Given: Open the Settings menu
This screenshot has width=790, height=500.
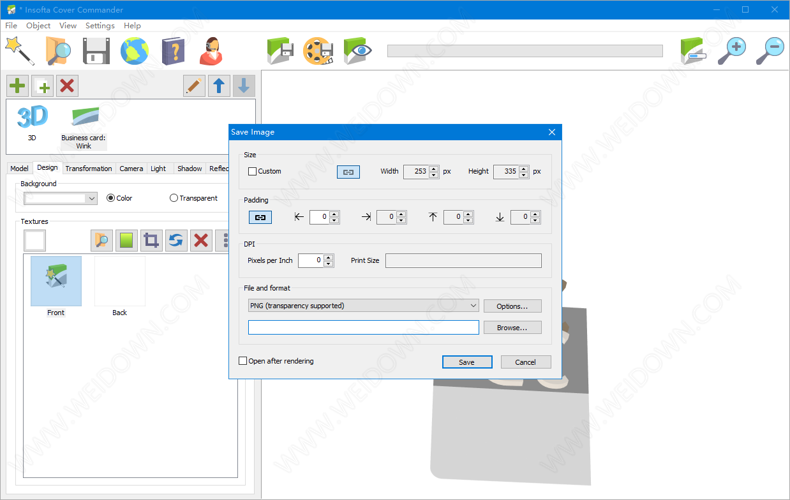Looking at the screenshot, I should [99, 25].
